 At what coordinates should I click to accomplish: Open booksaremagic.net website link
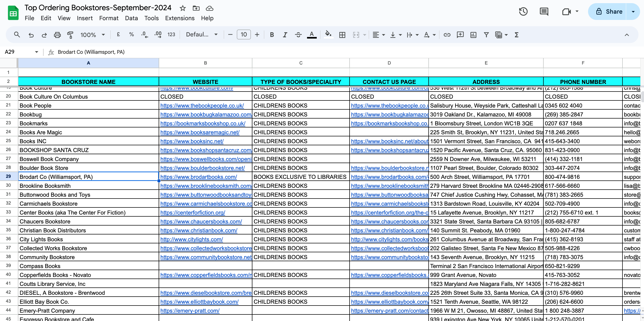[200, 132]
